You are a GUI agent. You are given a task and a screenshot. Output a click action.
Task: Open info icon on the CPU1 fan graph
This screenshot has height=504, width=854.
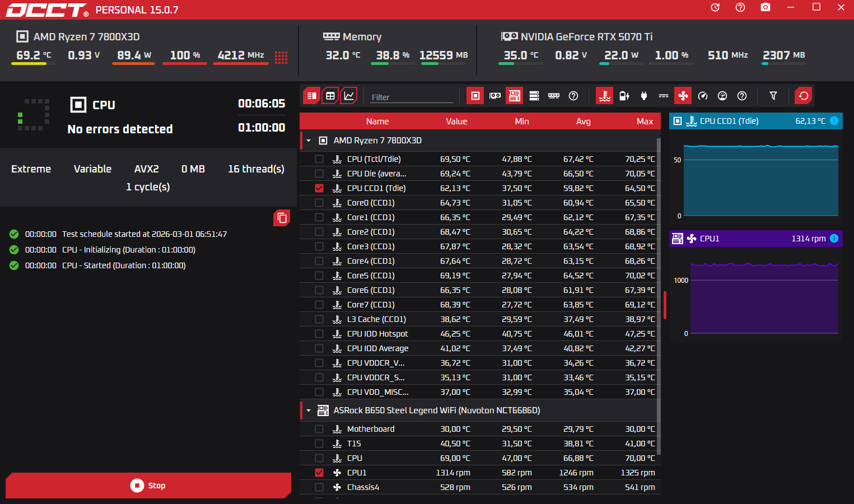pos(834,239)
